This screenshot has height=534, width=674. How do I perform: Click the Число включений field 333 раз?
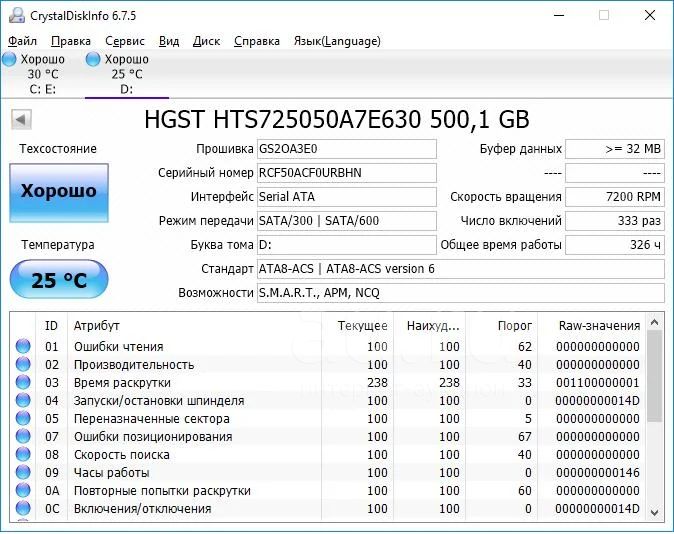pyautogui.click(x=615, y=221)
